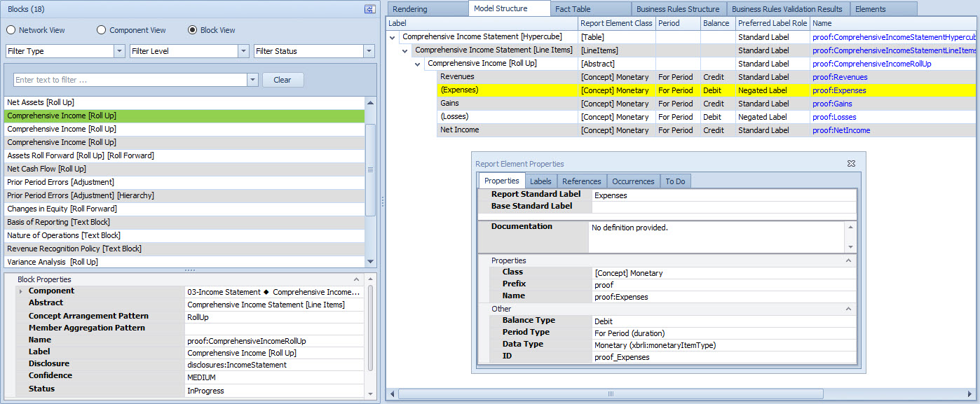
Task: Open the Filter Type dropdown
Action: pos(118,51)
